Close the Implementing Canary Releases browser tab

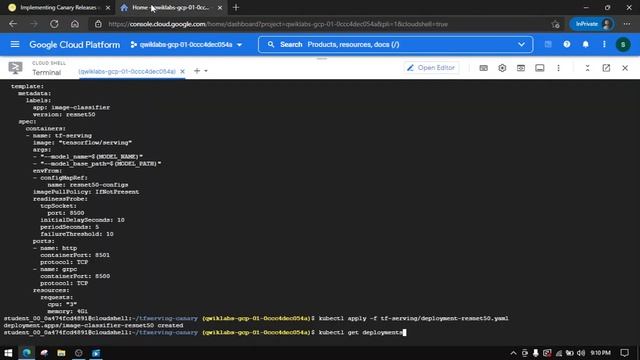point(108,7)
